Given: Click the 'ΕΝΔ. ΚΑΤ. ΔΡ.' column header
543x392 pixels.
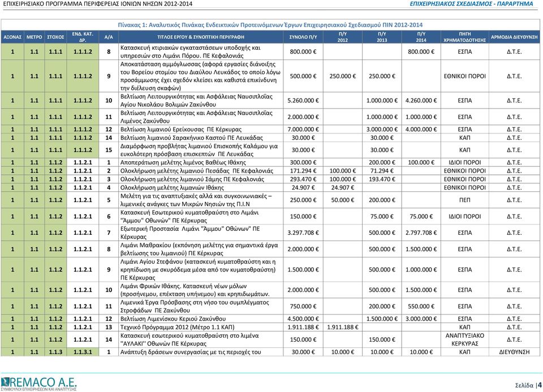Looking at the screenshot, I should pos(83,37).
